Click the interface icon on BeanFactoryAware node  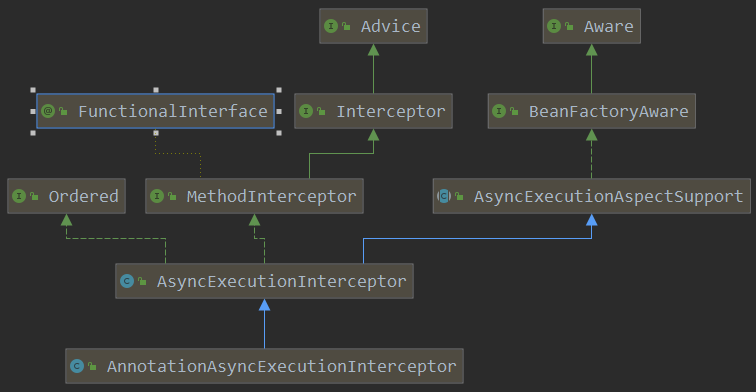pos(499,111)
